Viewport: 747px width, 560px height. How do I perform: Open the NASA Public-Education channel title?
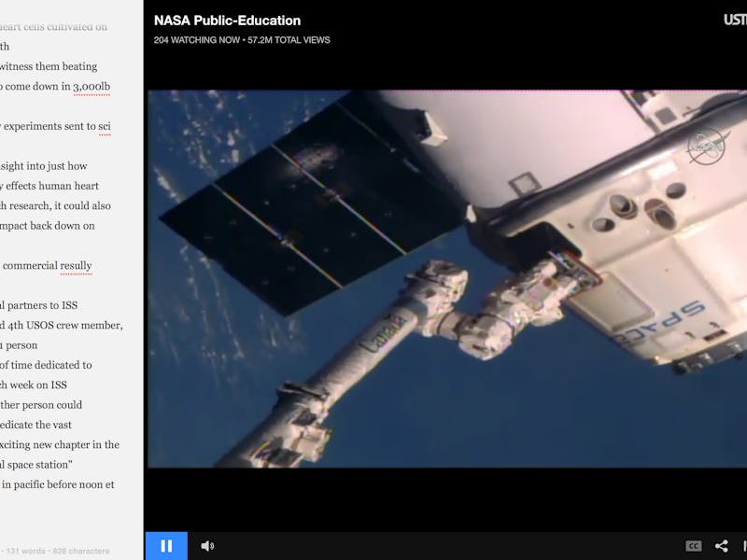tap(227, 21)
